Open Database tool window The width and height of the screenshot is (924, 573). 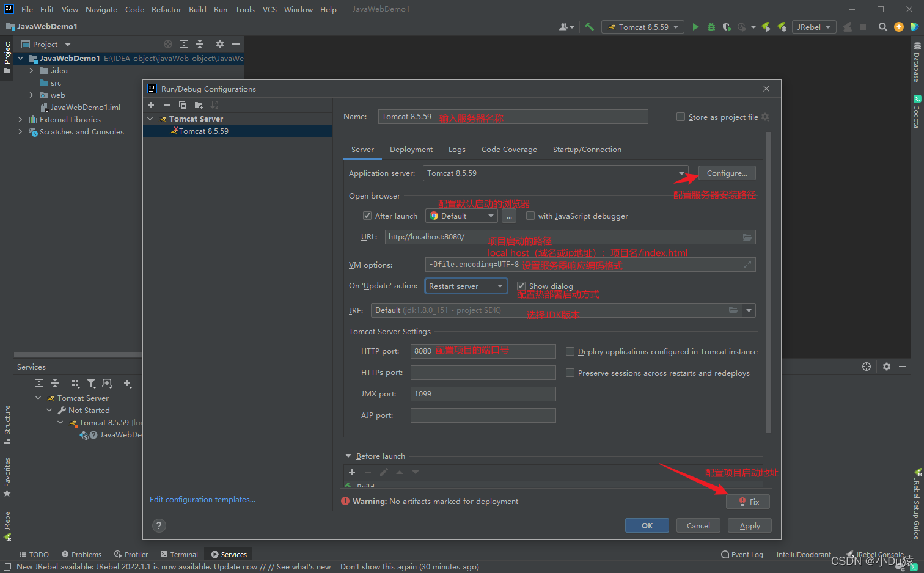(x=917, y=62)
